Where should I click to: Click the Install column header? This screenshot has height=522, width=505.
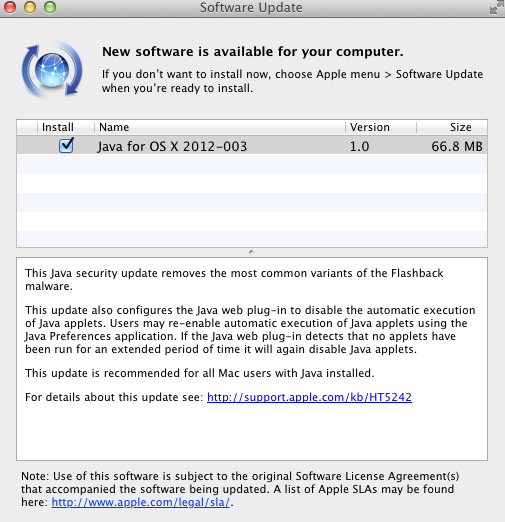coord(66,127)
